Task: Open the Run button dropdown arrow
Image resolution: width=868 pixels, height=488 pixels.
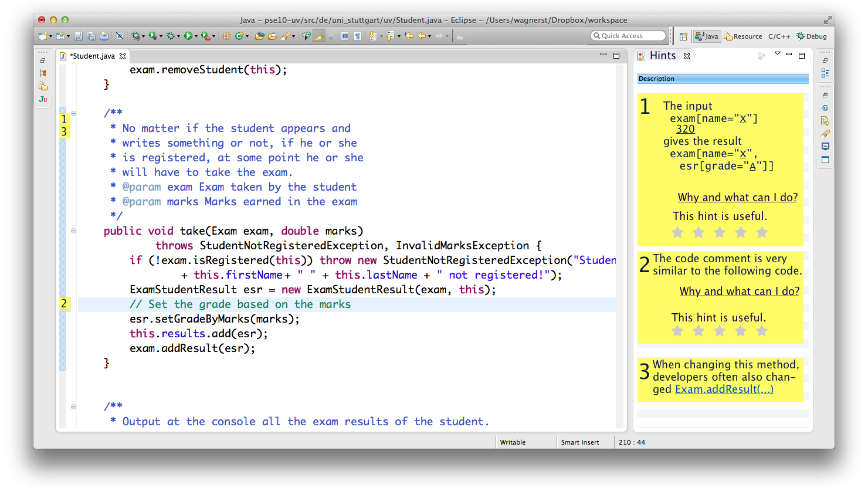Action: tap(196, 36)
